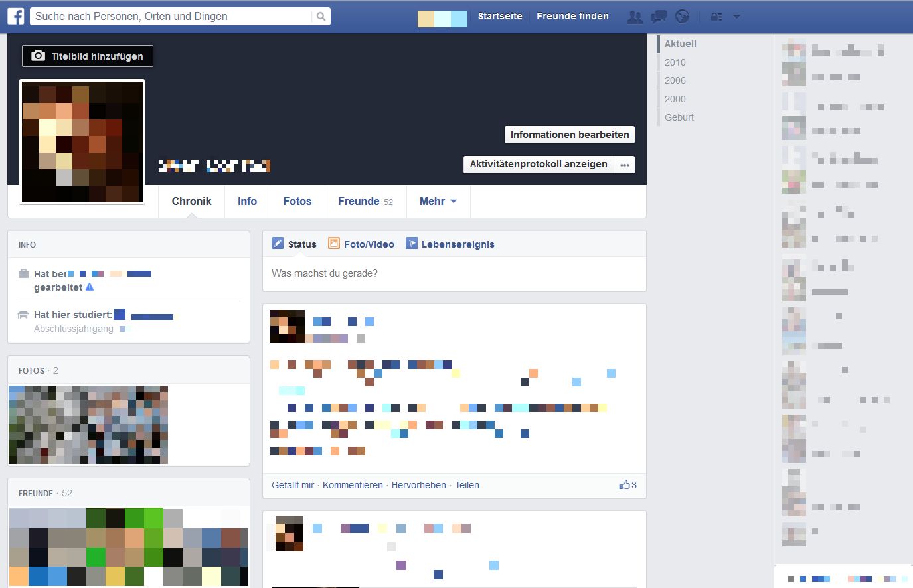Click Informationen bearbeiten button
The height and width of the screenshot is (588, 913).
click(569, 135)
